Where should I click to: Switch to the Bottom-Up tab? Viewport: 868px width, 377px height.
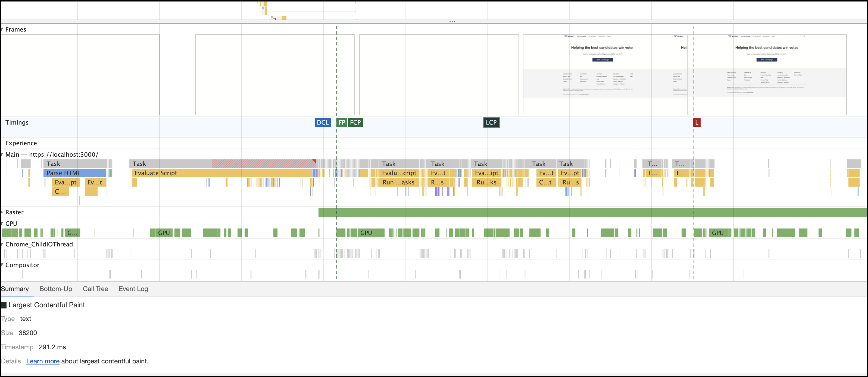tap(56, 289)
